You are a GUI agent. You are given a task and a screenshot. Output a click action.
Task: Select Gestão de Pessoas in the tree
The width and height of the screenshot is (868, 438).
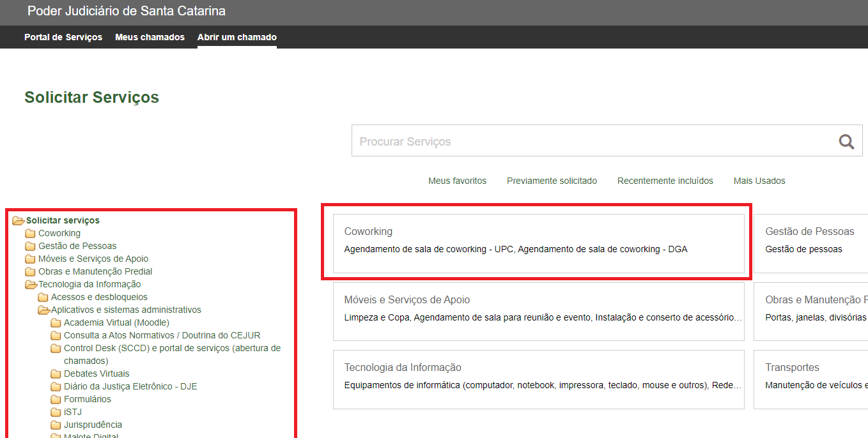point(77,246)
